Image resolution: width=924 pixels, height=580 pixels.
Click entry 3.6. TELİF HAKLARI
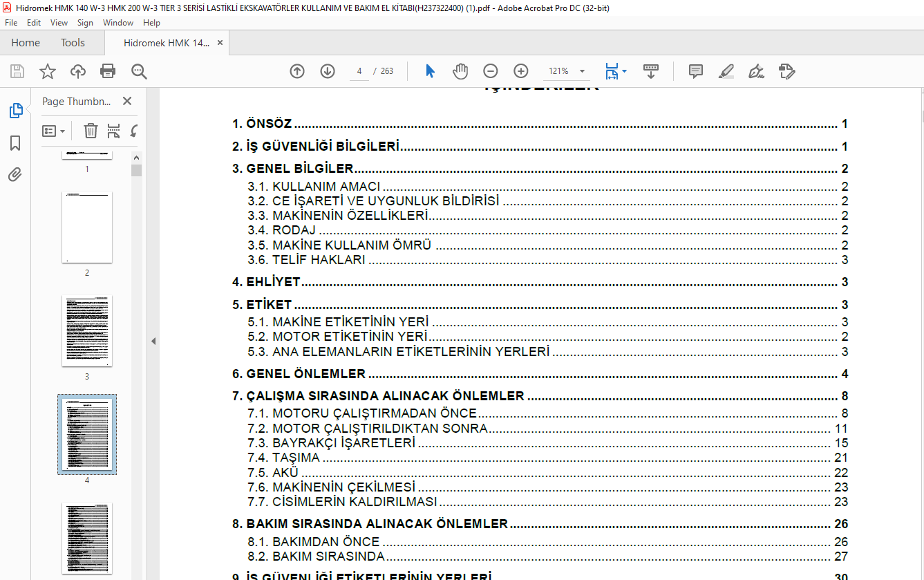(x=548, y=261)
